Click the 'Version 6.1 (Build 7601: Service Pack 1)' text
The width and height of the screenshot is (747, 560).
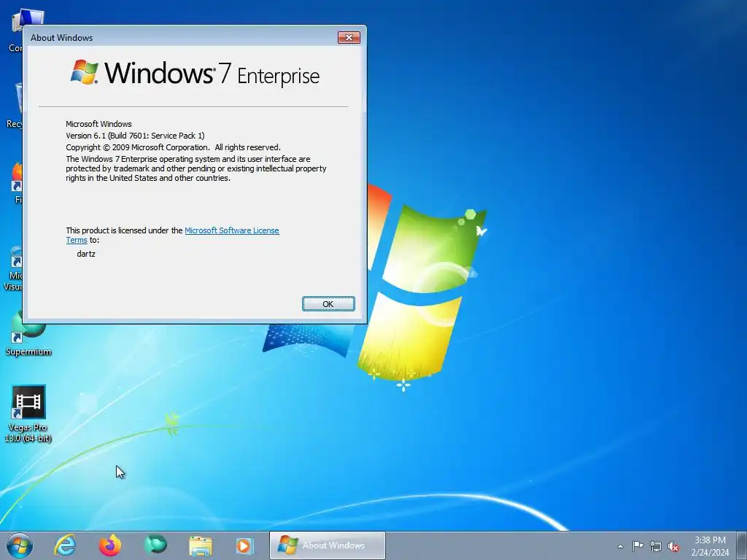pos(135,136)
